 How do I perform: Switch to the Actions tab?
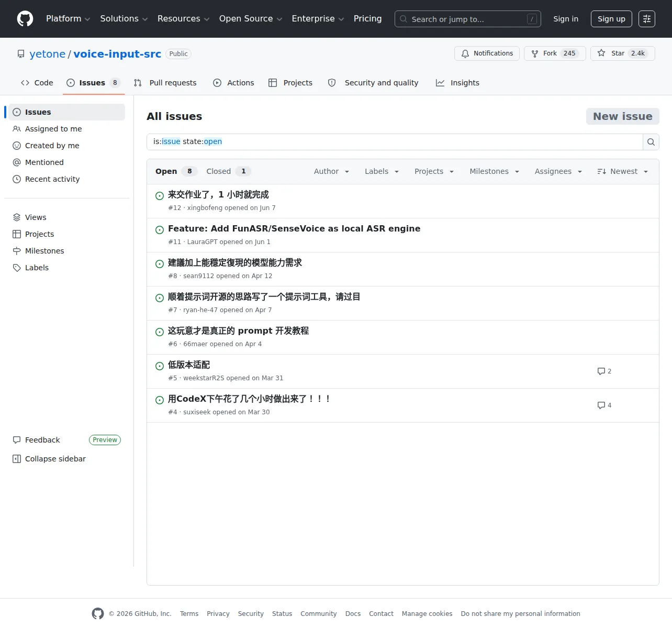click(233, 83)
